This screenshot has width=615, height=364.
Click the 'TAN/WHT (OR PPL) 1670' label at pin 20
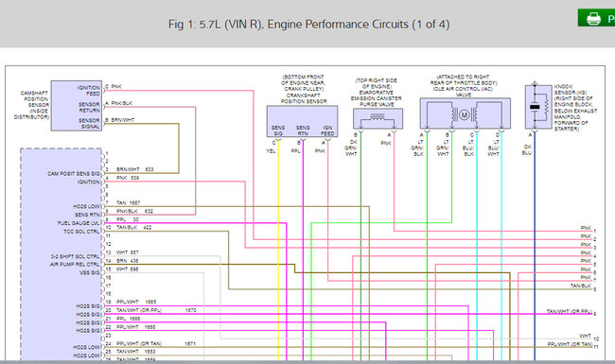tap(156, 310)
